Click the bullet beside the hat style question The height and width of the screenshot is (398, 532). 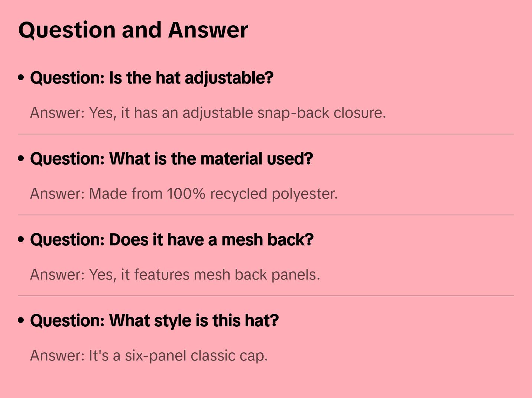click(x=21, y=320)
